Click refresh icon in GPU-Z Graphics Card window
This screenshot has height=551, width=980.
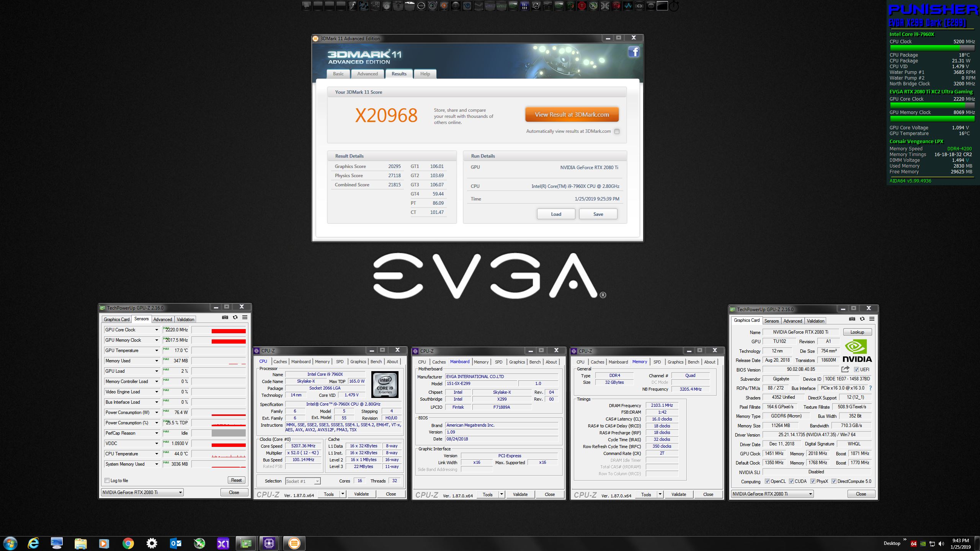pos(862,319)
